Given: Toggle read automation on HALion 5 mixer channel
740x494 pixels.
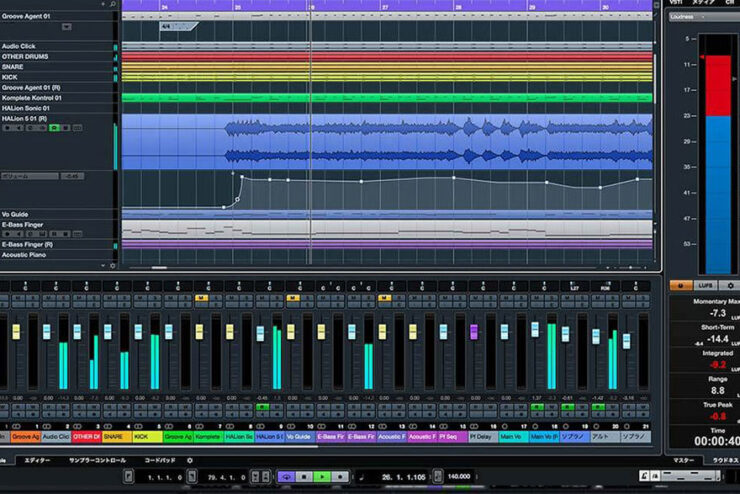Looking at the screenshot, I should [262, 407].
